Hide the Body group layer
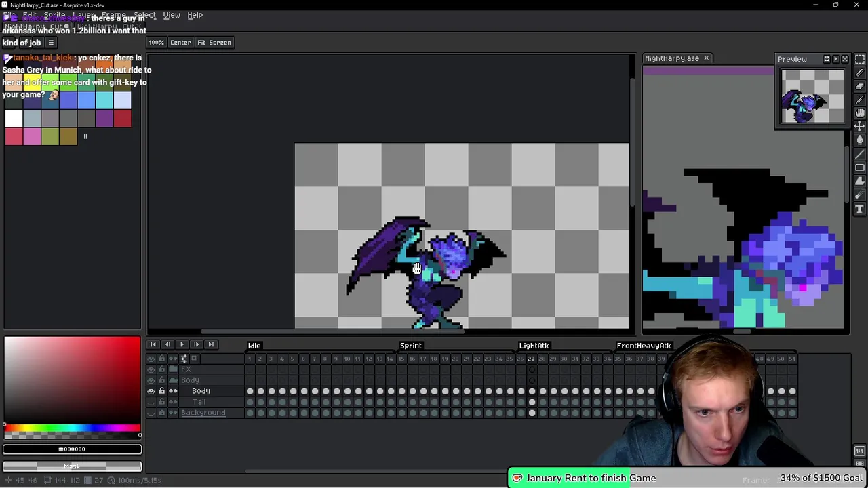The image size is (868, 488). [x=151, y=380]
